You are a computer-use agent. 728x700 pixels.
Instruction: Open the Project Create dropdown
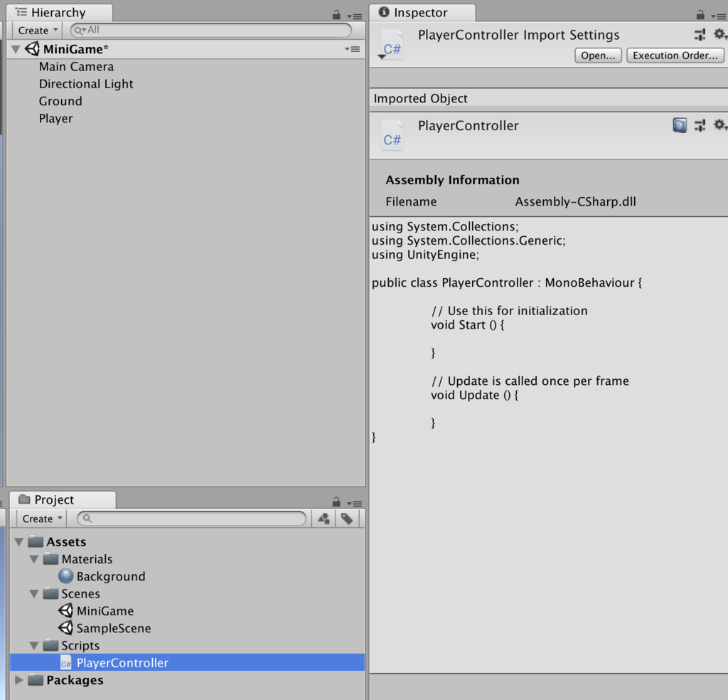point(42,519)
